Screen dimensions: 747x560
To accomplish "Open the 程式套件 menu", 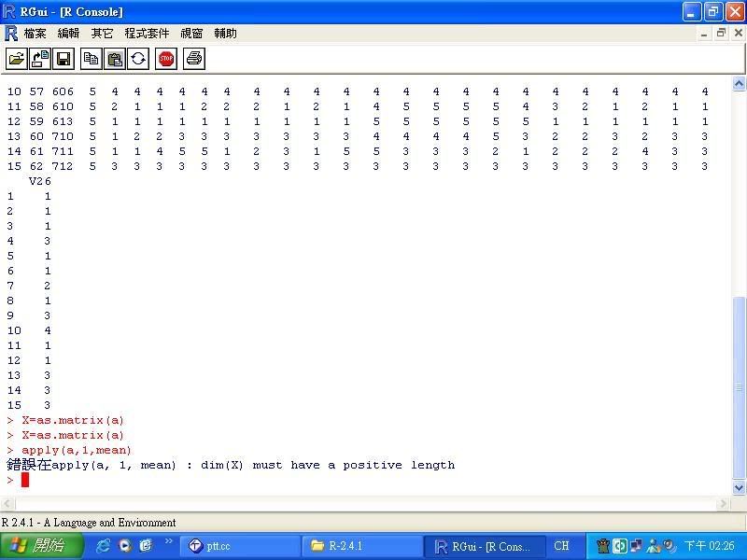I will [147, 34].
